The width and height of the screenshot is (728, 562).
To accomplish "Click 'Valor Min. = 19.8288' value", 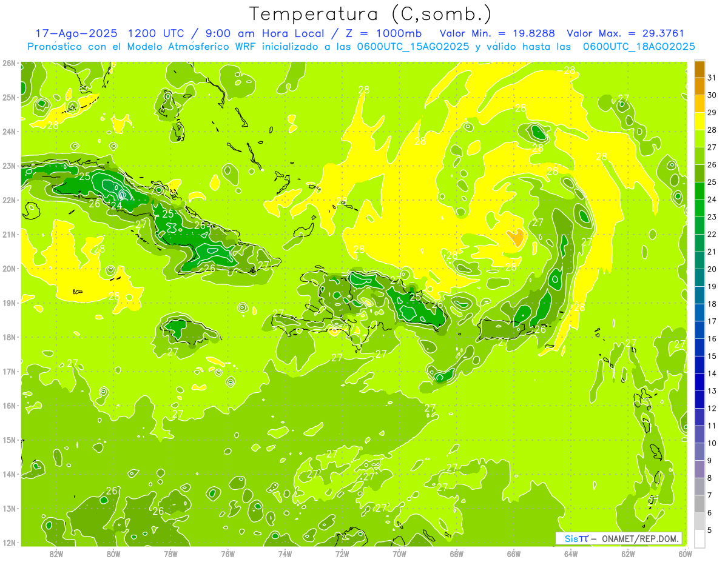I will coord(497,33).
